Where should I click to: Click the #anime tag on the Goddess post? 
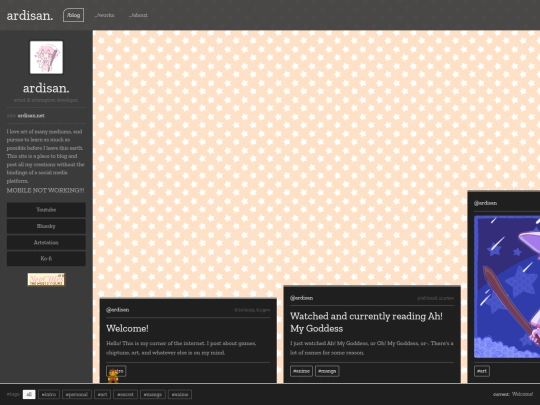(x=301, y=371)
